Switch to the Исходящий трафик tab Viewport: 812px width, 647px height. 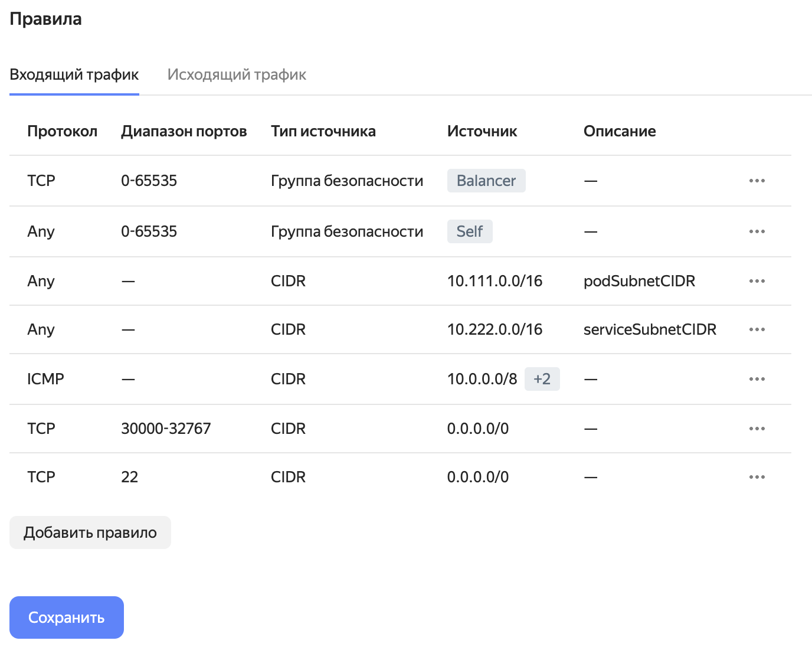click(x=237, y=74)
